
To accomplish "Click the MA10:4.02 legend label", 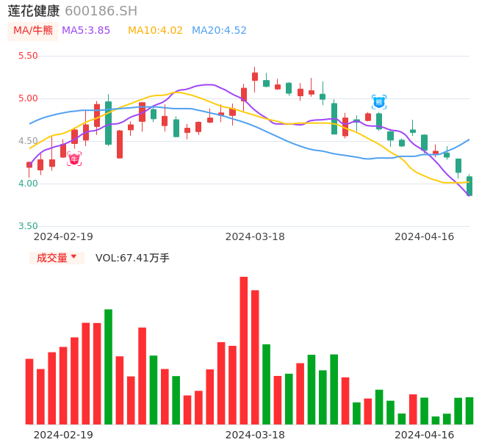I will 155,31.
